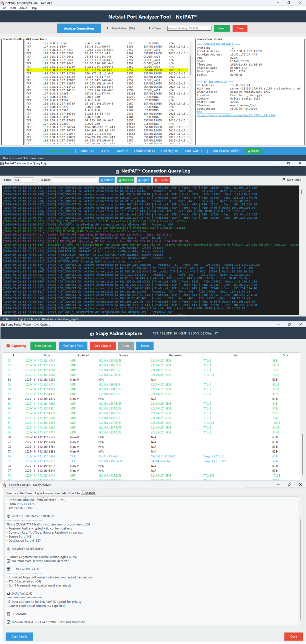This screenshot has width=306, height=644.
Task: Open the Filter ALL dropdown
Action: [x=24, y=180]
